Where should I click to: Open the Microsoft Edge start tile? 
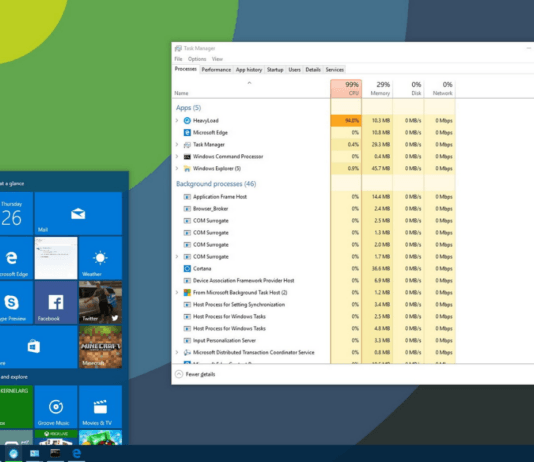coord(16,258)
